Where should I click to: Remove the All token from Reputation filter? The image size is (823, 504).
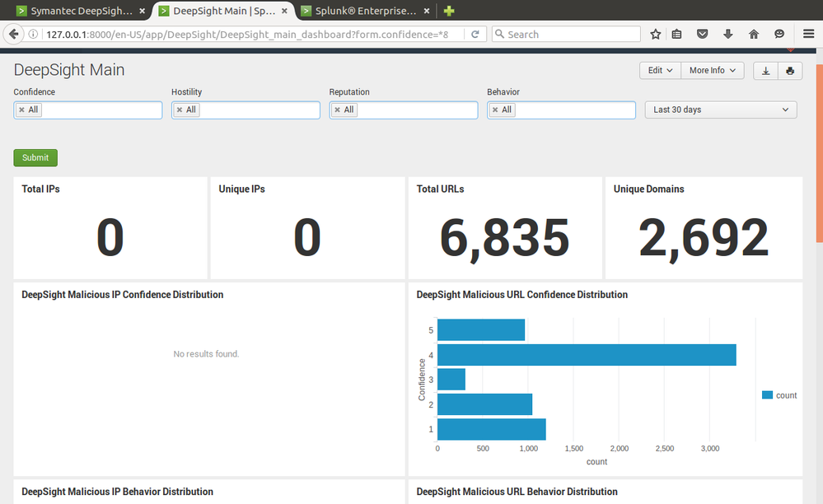(338, 110)
